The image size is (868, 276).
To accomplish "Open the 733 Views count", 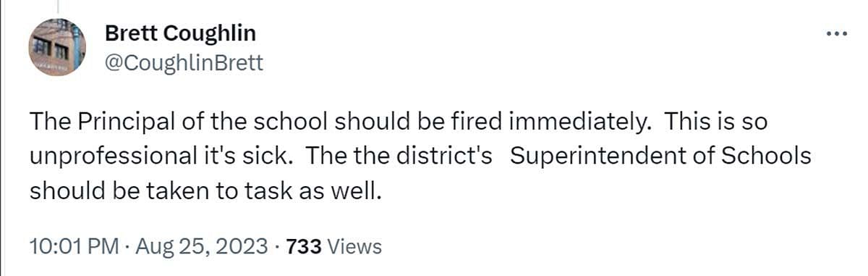I will [333, 246].
